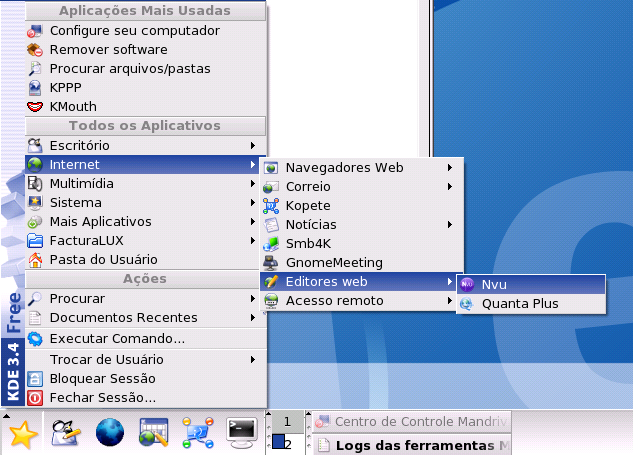Select the Smb4K menu entry
This screenshot has height=455, width=633.
pos(361,243)
